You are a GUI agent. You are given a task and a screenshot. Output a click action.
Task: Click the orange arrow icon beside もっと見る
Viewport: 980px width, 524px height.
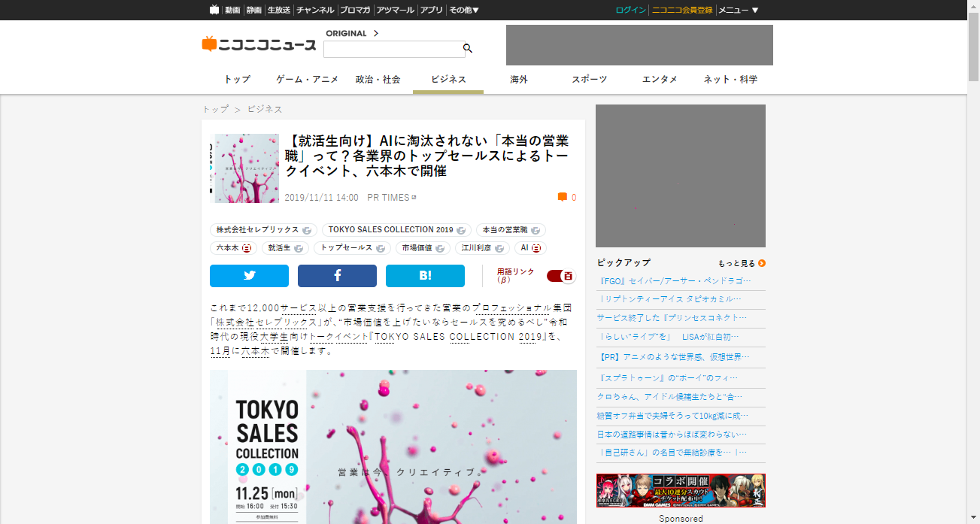coord(762,263)
